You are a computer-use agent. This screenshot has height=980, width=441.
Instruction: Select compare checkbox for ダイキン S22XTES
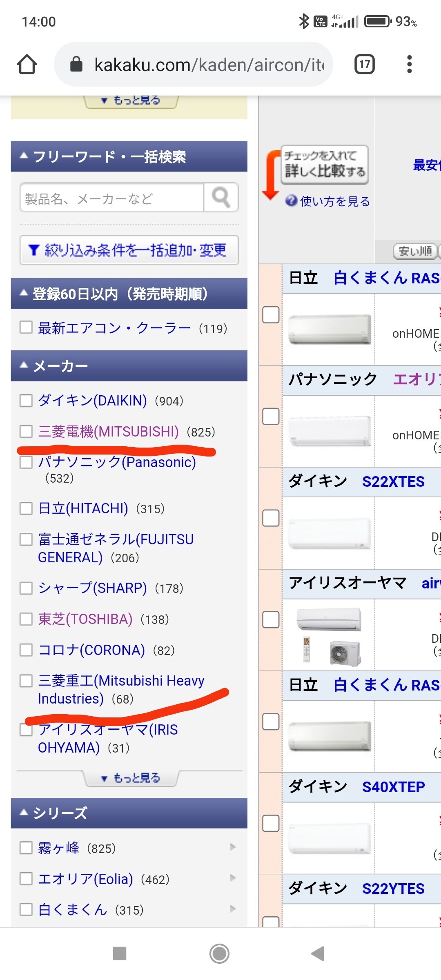coord(271,518)
